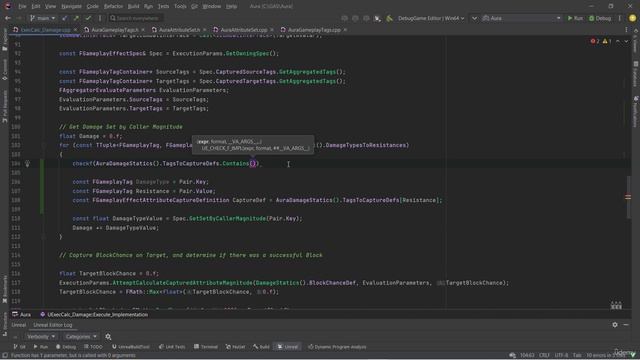The width and height of the screenshot is (640, 360).
Task: Click the commit checkmark icon
Action: pos(88,18)
